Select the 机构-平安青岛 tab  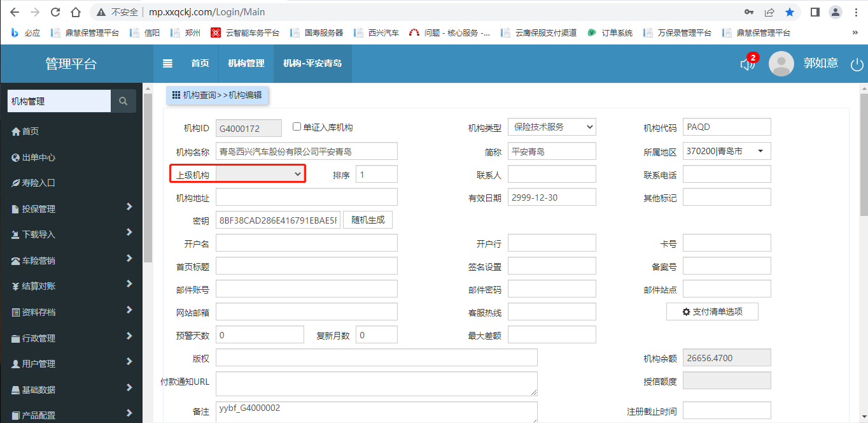click(312, 64)
